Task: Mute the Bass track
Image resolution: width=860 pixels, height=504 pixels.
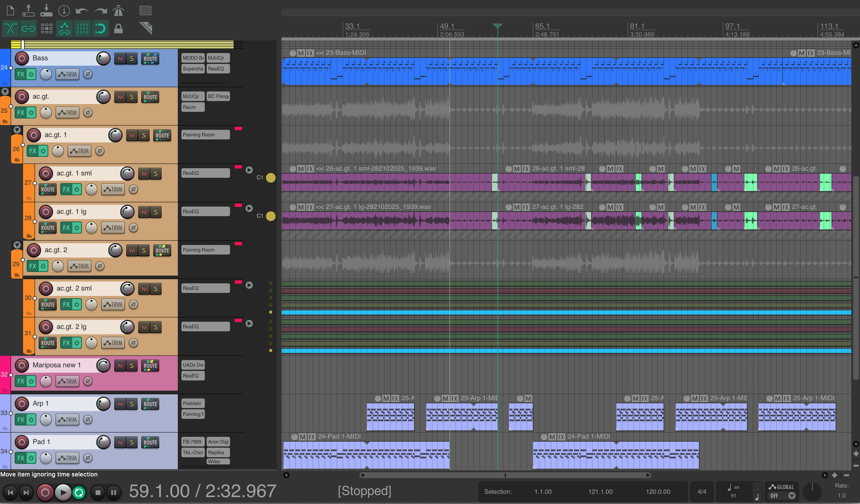Action: 120,59
